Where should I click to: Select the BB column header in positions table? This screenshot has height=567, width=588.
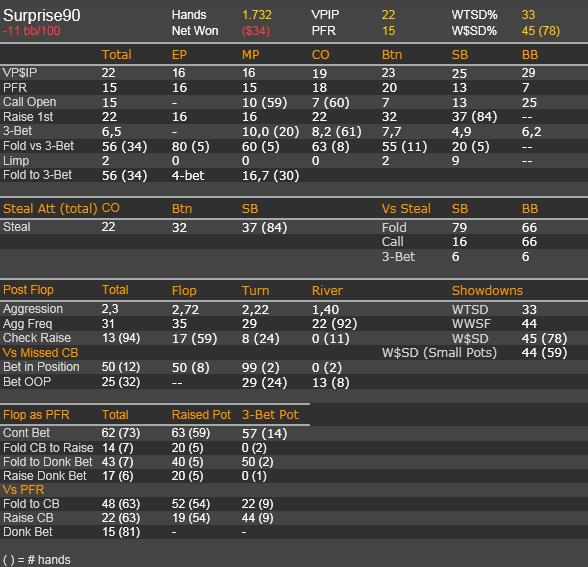(530, 55)
